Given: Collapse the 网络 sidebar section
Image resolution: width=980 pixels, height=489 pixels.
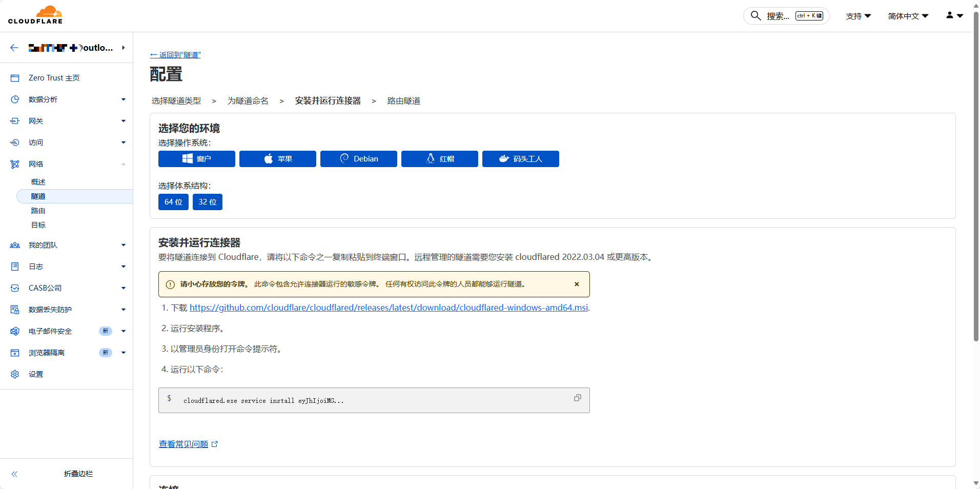Looking at the screenshot, I should [123, 164].
